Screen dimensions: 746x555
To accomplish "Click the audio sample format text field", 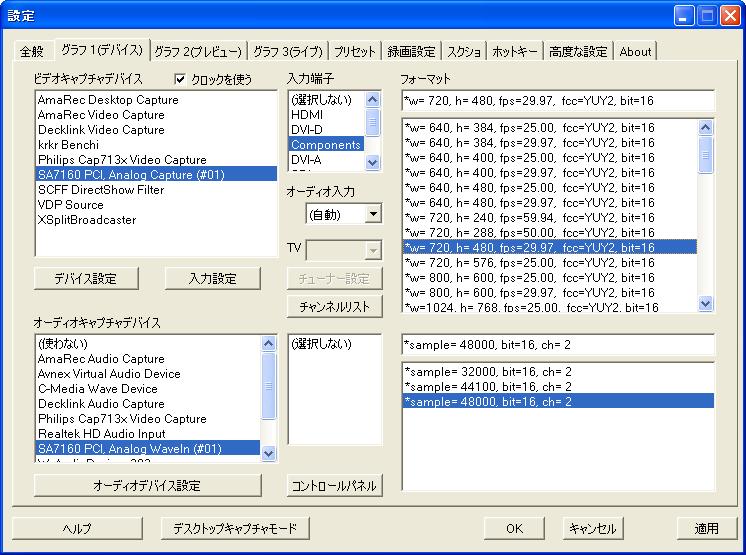I will coord(558,345).
